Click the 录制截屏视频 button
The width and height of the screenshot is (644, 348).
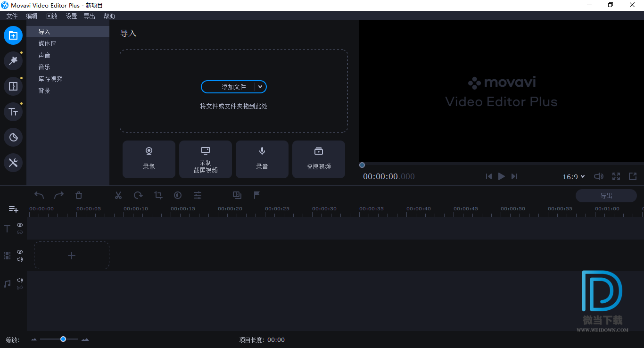(x=206, y=159)
